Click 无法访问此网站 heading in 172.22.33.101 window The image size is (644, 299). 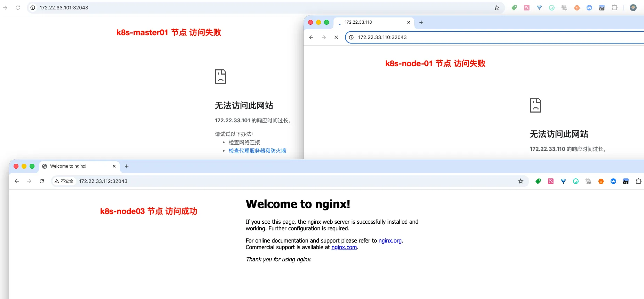[244, 106]
